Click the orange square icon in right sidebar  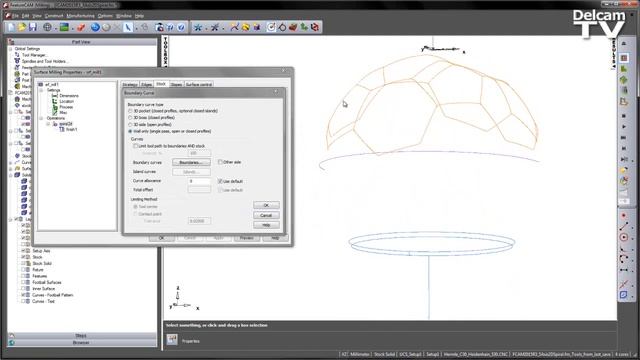pos(624,58)
